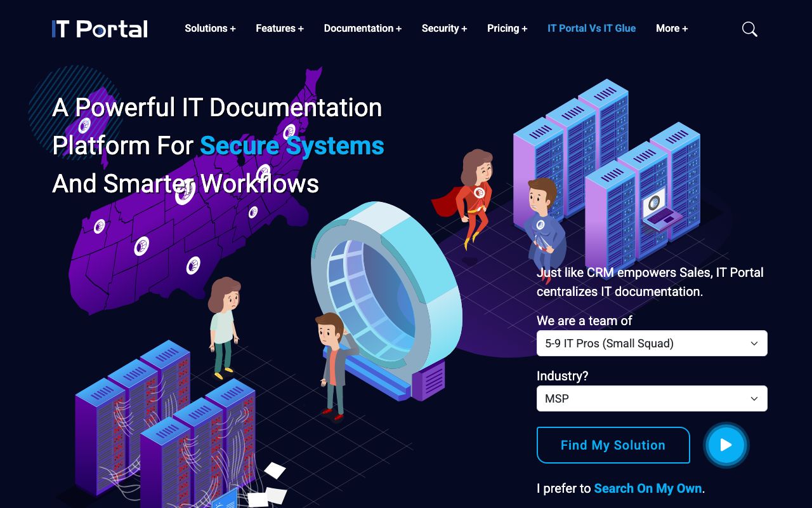Viewport: 812px width, 508px height.
Task: Click the Find My Solution button
Action: point(613,445)
